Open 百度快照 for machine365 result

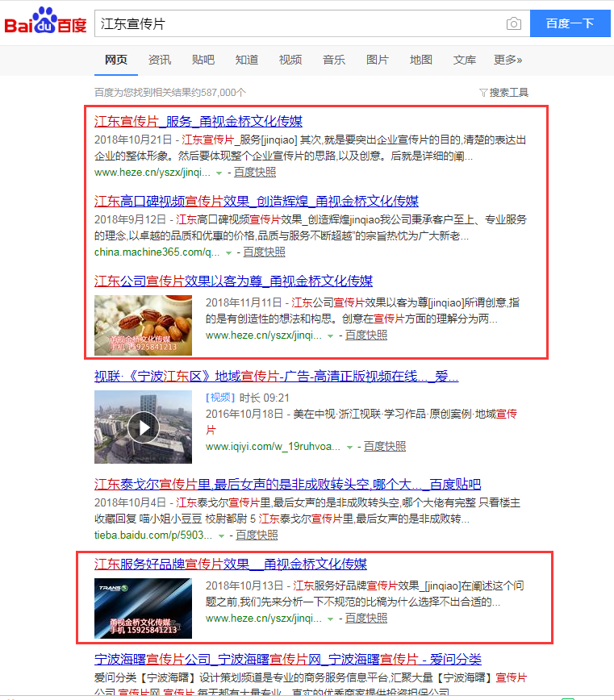(265, 252)
